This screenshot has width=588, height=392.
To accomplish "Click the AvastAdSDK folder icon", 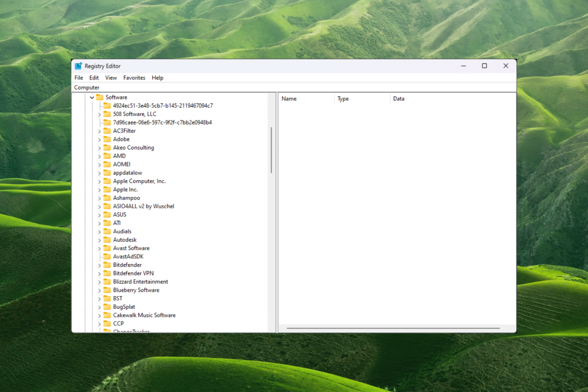I will tap(107, 257).
